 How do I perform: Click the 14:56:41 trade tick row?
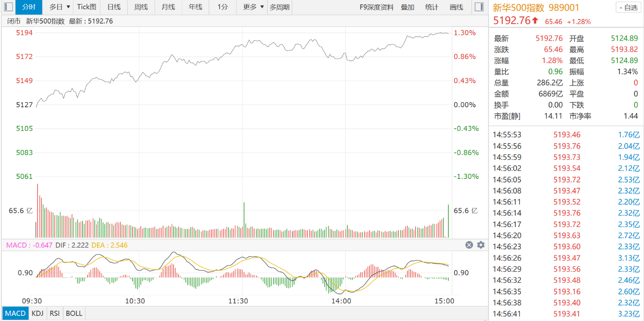pyautogui.click(x=566, y=314)
